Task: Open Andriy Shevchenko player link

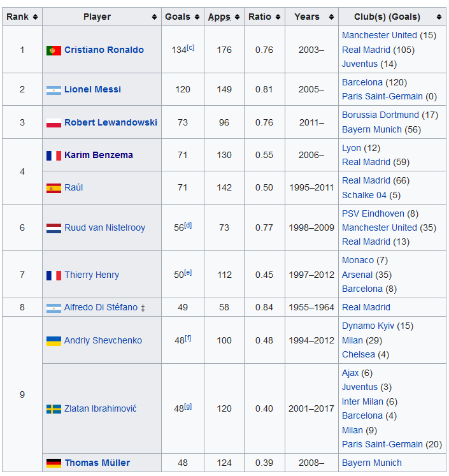Action: click(x=103, y=340)
